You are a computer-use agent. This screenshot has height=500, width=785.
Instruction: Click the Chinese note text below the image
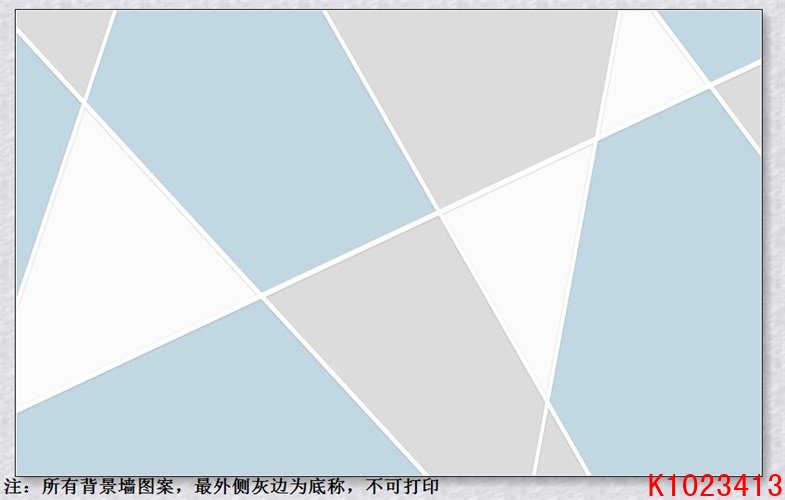coord(221,486)
